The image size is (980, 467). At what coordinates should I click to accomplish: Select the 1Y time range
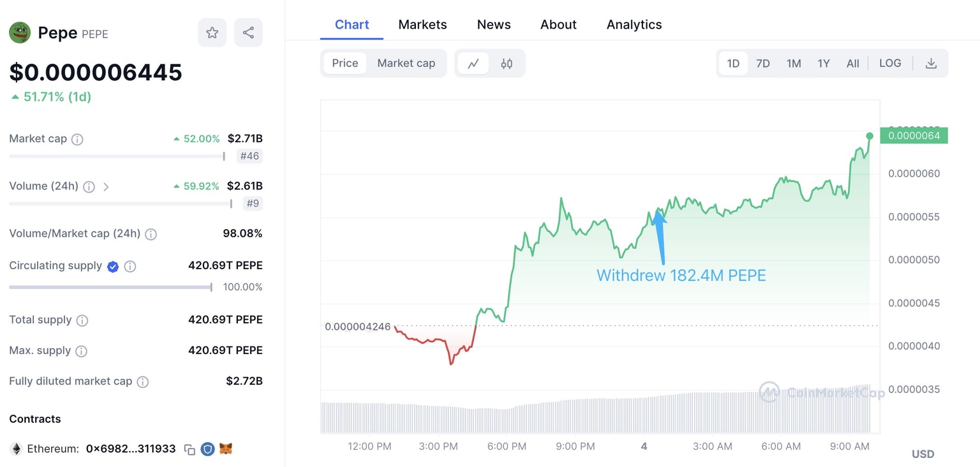tap(824, 63)
